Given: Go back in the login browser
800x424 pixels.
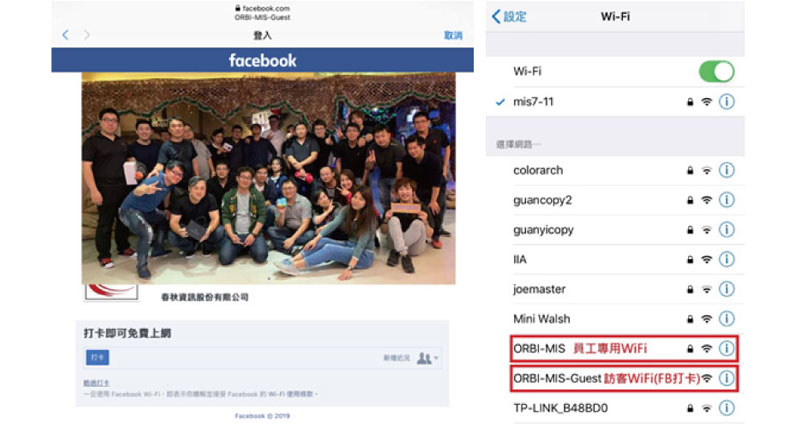Looking at the screenshot, I should point(65,35).
